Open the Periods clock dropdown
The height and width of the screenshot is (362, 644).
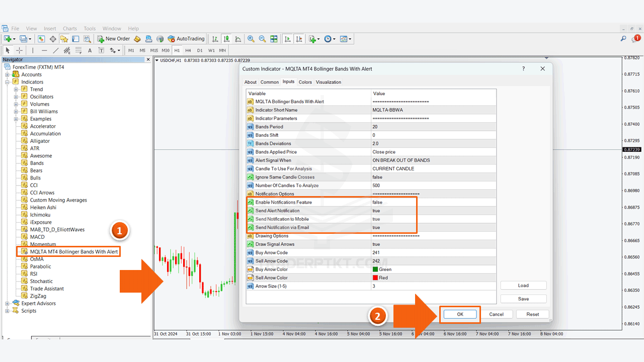330,39
